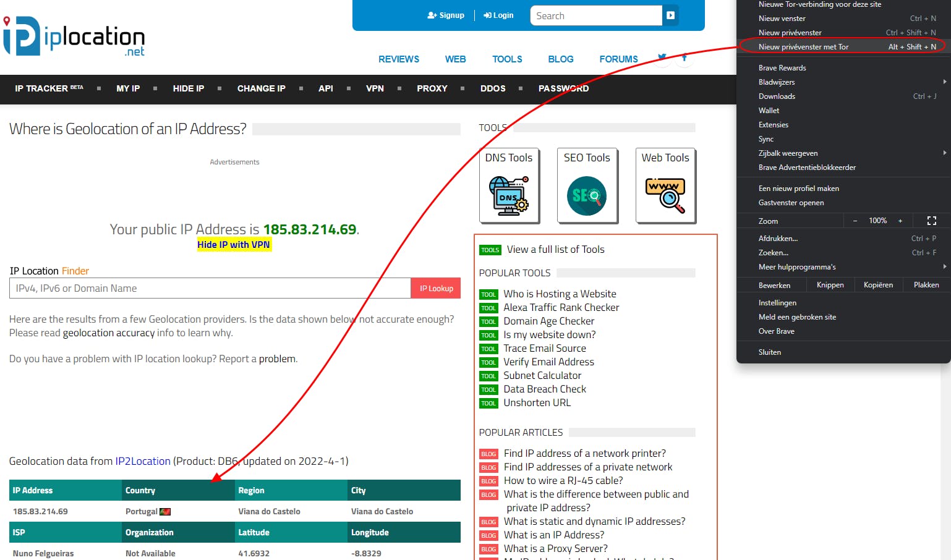Select MY IP in the black nav bar

pyautogui.click(x=128, y=88)
